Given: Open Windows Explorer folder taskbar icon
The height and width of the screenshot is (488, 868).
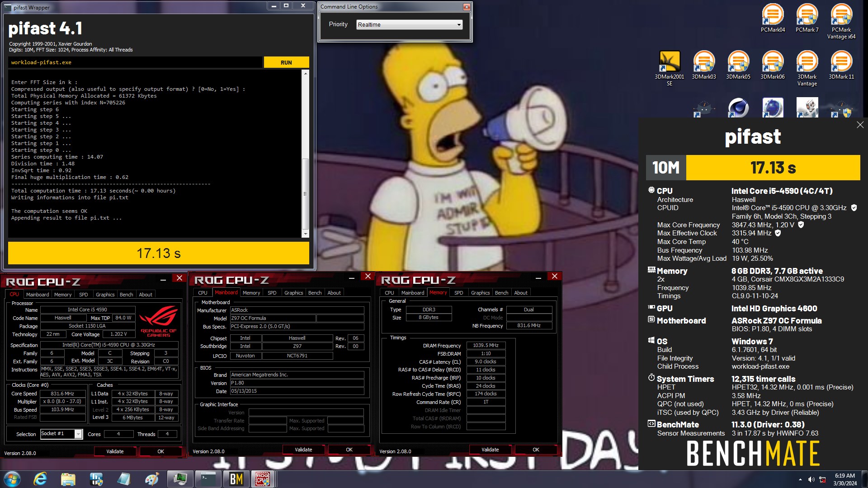Looking at the screenshot, I should (x=68, y=479).
